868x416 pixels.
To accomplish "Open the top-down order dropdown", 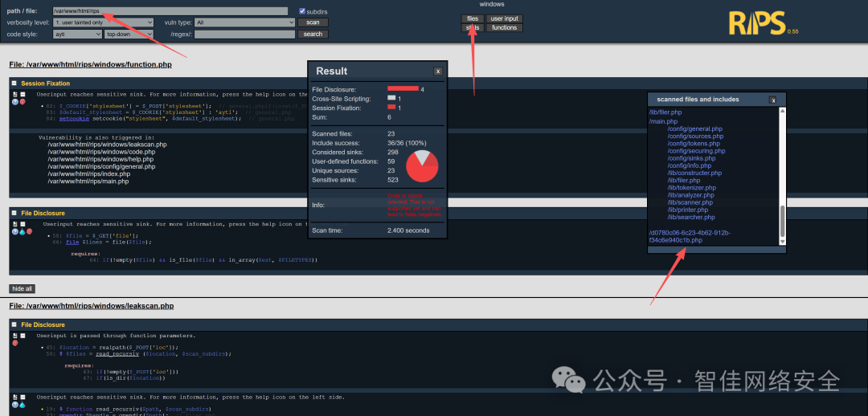I will [129, 35].
